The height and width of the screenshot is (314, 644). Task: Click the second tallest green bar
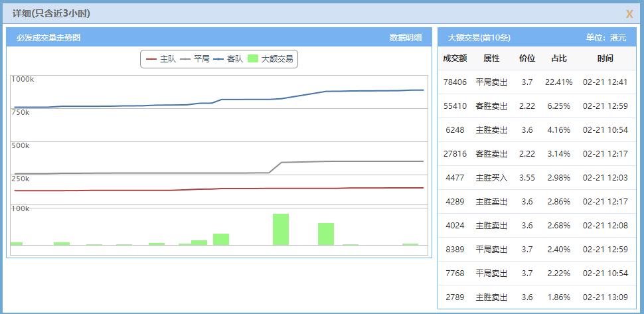click(x=326, y=234)
